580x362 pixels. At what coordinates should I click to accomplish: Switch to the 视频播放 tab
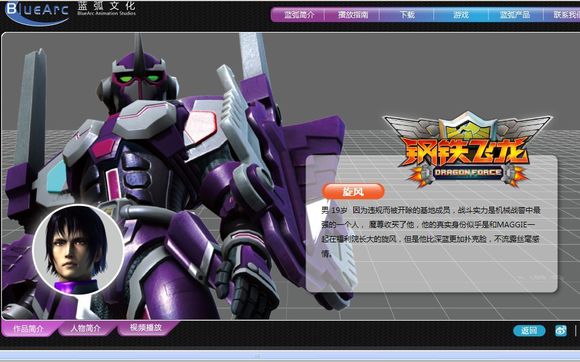click(147, 328)
